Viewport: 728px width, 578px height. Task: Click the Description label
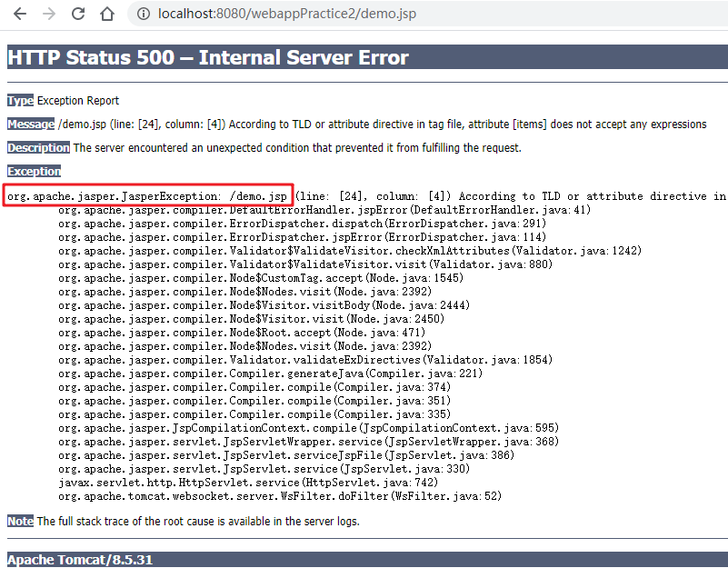[37, 146]
